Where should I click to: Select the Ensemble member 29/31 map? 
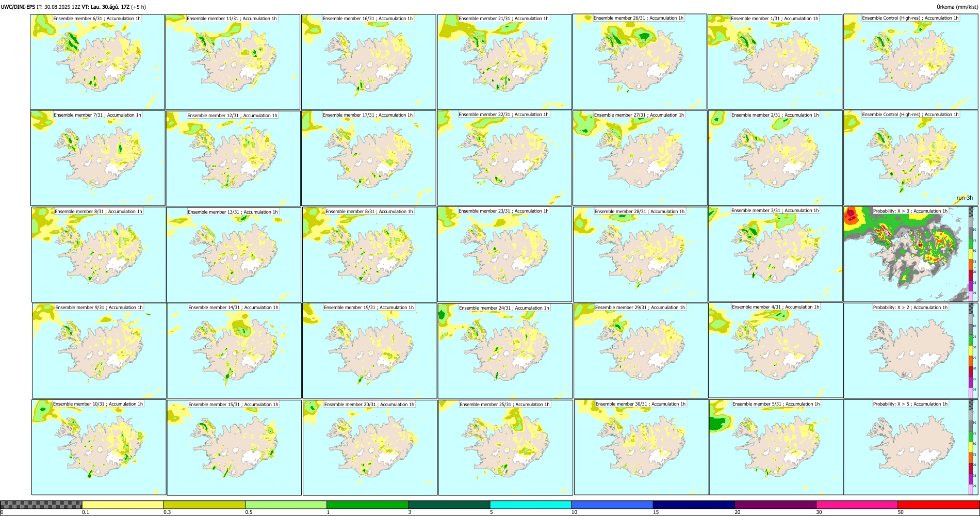coord(641,351)
